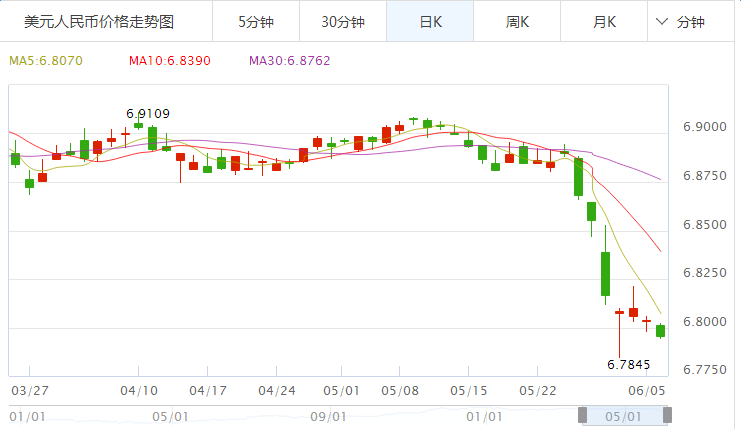Grab the right handle of range slider
Viewport: 741px width, 429px height.
click(667, 415)
